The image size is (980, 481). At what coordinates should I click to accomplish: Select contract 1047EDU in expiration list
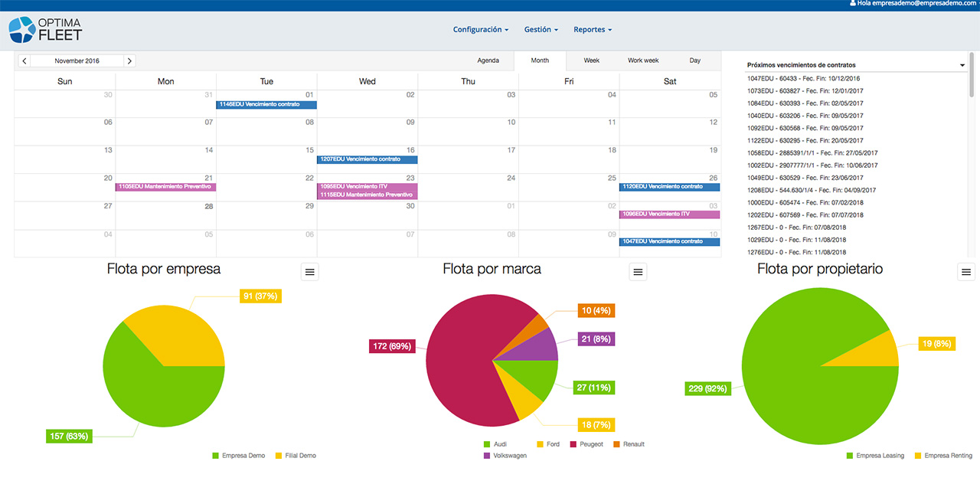(803, 78)
